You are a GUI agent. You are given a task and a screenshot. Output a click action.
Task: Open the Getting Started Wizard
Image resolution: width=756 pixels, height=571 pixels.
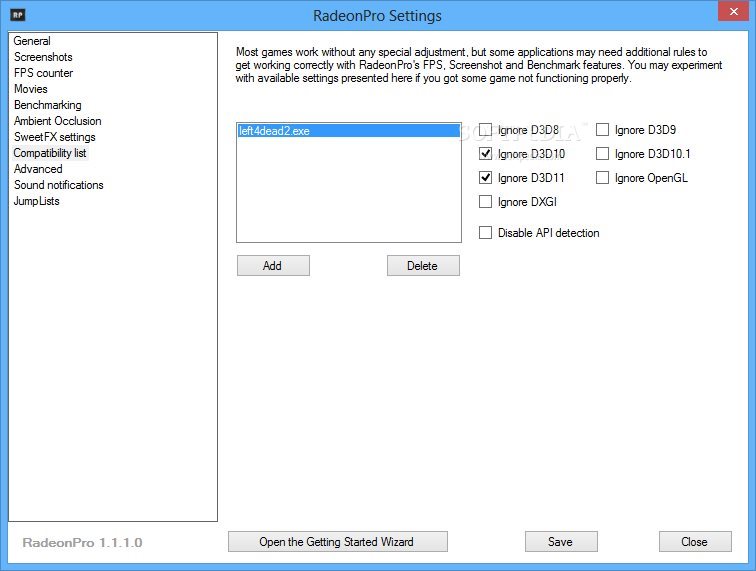point(338,542)
